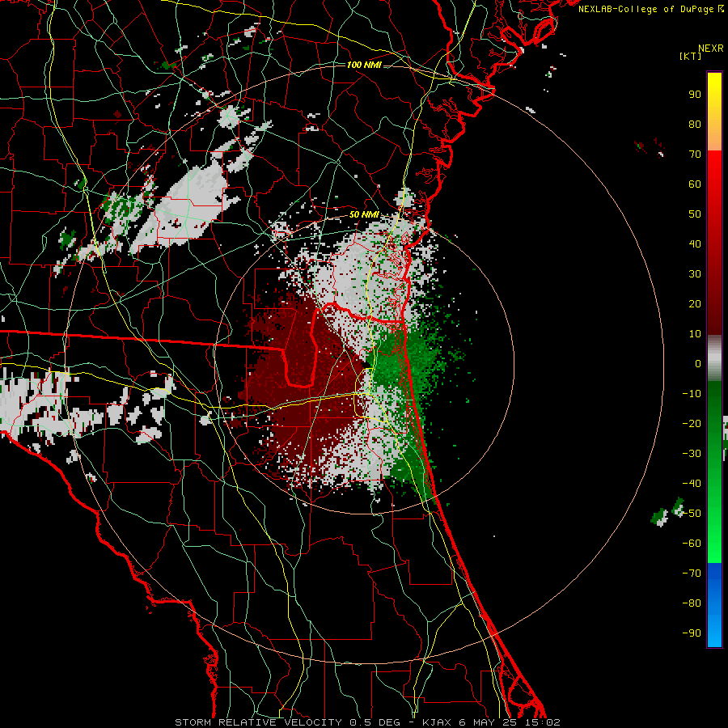Click the KJAX station identifier
The width and height of the screenshot is (728, 728).
coord(438,722)
